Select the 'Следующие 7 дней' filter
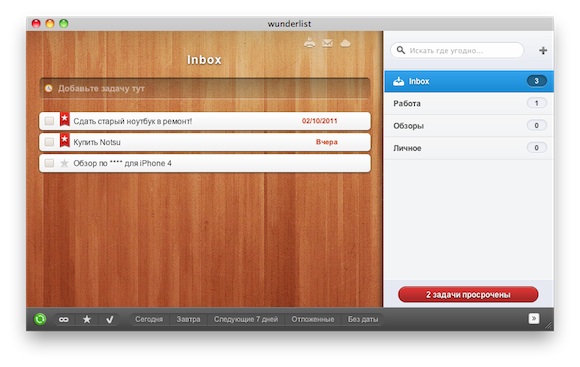The height and width of the screenshot is (367, 580). (246, 319)
